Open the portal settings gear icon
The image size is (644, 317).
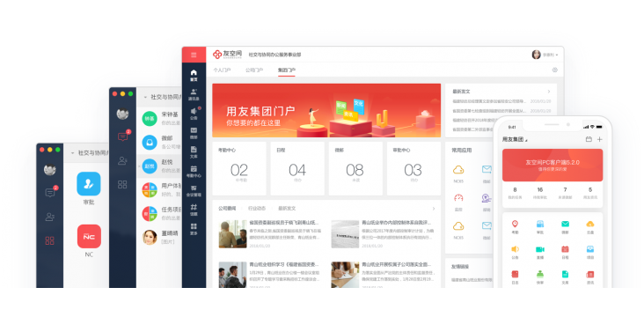pyautogui.click(x=555, y=70)
